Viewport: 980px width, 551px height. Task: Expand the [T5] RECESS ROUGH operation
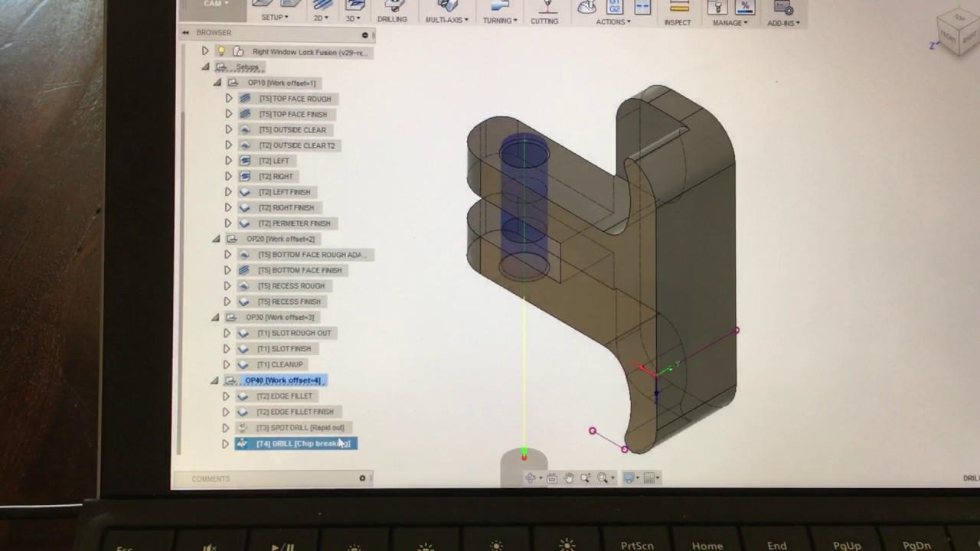click(x=227, y=285)
